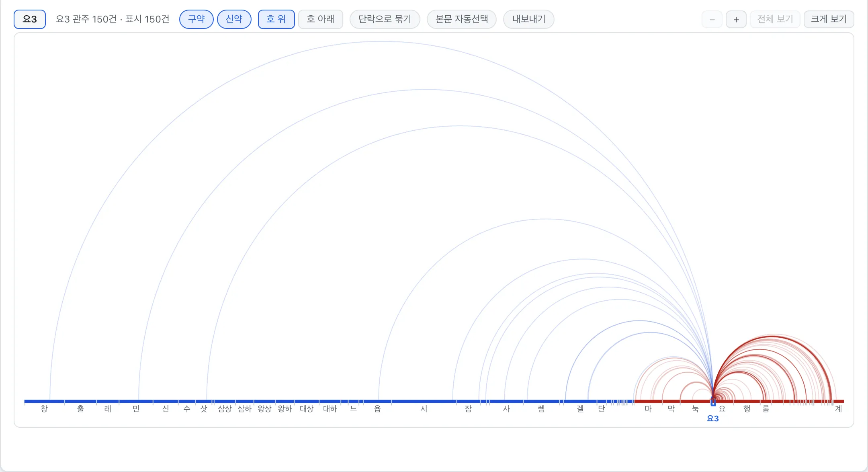Click the 전체 보기 button
Viewport: 868px width, 472px height.
coord(775,19)
